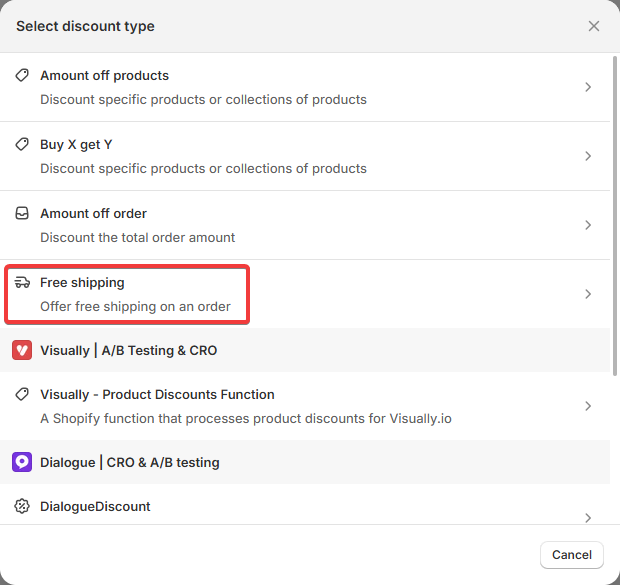Image resolution: width=620 pixels, height=585 pixels.
Task: Open the DialogueDiscount chevron arrow
Action: (x=588, y=518)
